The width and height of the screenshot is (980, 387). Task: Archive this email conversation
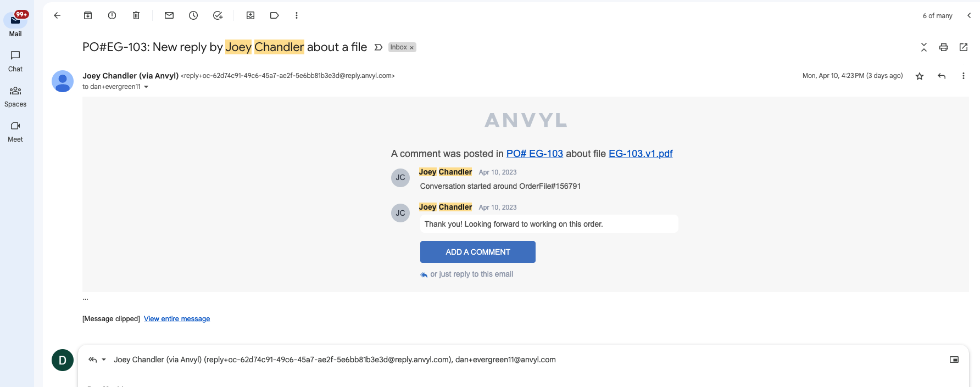click(x=88, y=15)
